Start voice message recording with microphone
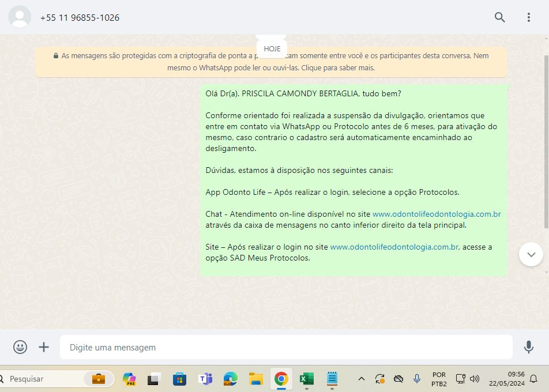The image size is (549, 392). 528,347
